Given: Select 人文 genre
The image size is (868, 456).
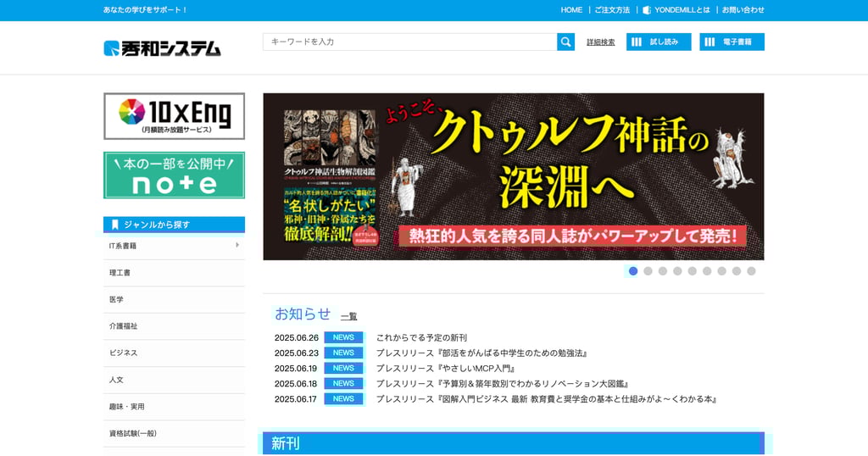Looking at the screenshot, I should (x=174, y=380).
